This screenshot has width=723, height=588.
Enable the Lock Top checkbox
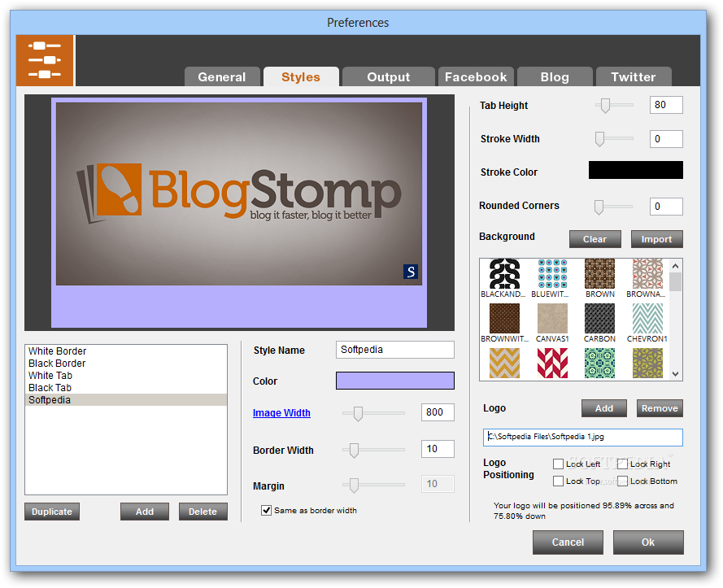point(558,481)
